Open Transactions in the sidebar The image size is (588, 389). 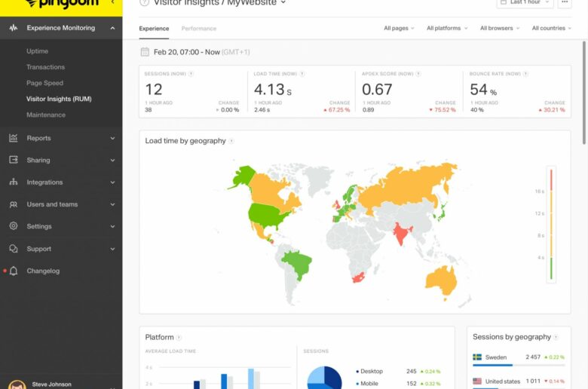click(x=45, y=67)
